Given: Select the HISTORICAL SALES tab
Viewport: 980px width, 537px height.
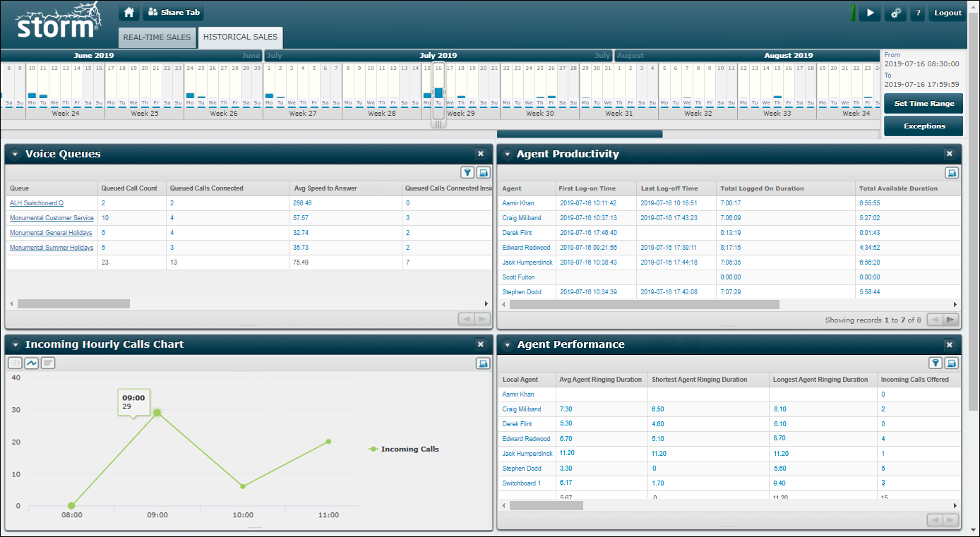Looking at the screenshot, I should [240, 37].
